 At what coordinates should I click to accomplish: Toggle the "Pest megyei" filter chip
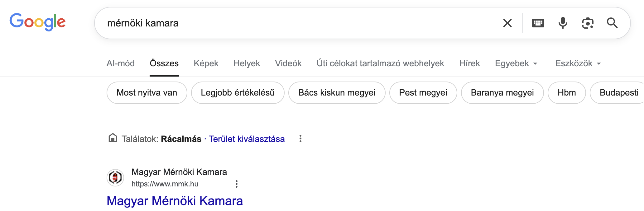[423, 93]
